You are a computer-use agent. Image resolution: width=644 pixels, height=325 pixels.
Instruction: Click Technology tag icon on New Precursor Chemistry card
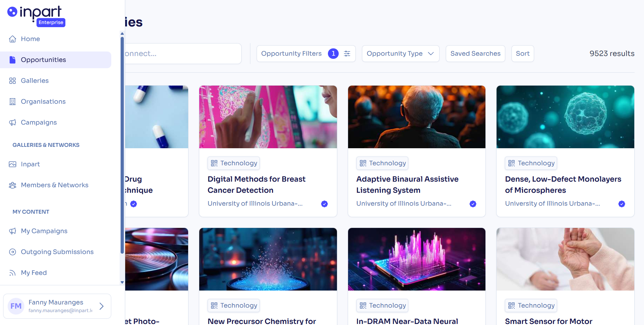coord(214,306)
